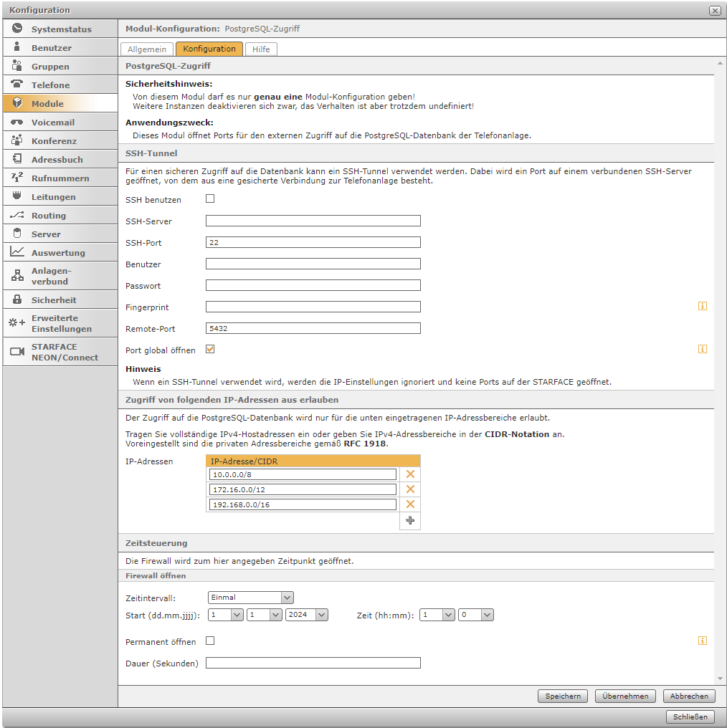Click the Schließen button
This screenshot has height=728, width=727.
(690, 717)
